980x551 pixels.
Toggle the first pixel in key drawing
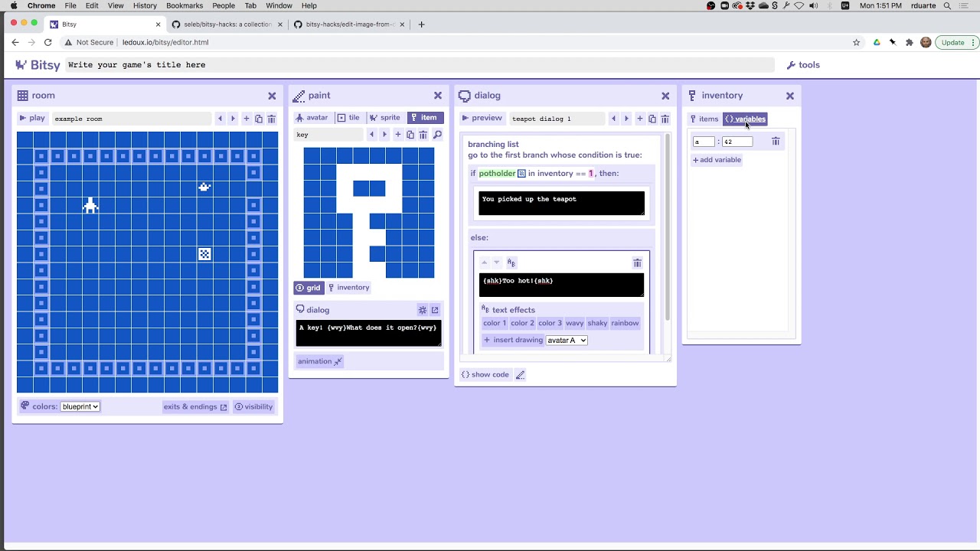(x=312, y=155)
